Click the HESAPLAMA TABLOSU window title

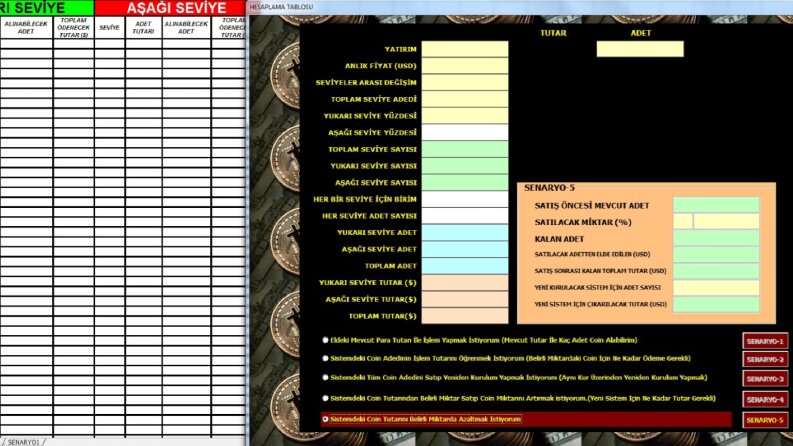pyautogui.click(x=281, y=7)
